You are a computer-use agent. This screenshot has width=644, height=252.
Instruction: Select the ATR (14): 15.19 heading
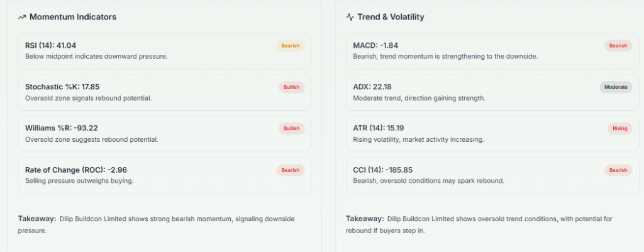[379, 129]
